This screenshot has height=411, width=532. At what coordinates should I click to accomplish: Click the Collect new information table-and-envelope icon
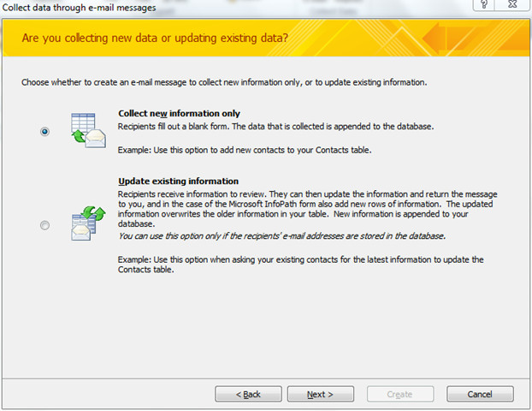point(86,131)
